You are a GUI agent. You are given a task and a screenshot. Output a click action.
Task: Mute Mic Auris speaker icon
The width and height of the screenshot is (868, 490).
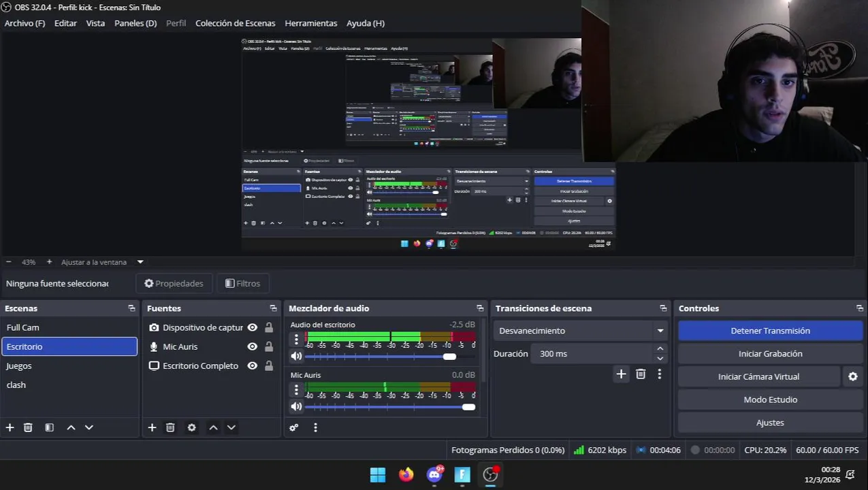tap(296, 406)
